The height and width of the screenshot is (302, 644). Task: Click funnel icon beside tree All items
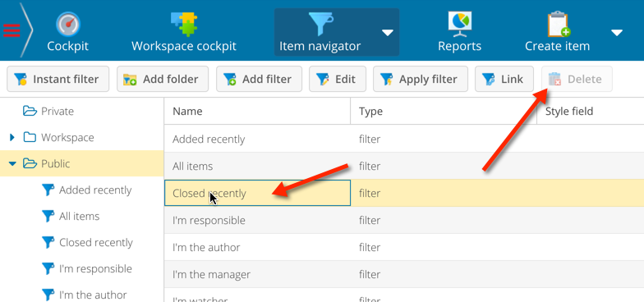click(48, 217)
